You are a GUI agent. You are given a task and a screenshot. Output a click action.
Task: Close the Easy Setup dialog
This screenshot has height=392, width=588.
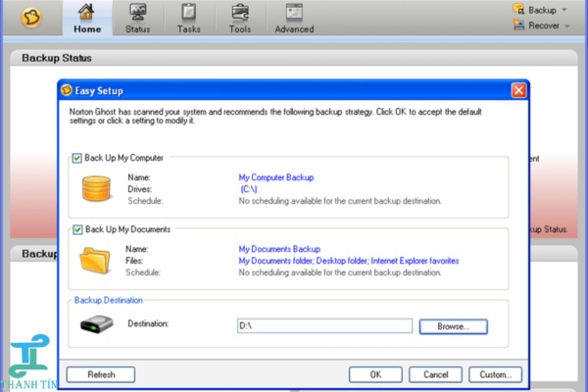[x=518, y=90]
